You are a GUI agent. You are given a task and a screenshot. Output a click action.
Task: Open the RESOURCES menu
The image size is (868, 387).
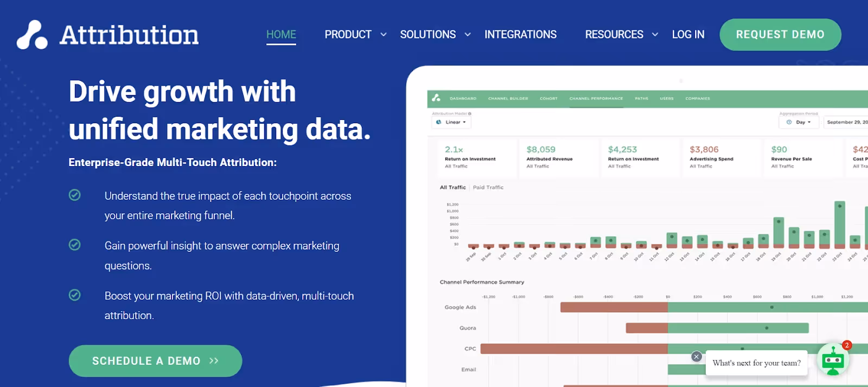coord(614,35)
